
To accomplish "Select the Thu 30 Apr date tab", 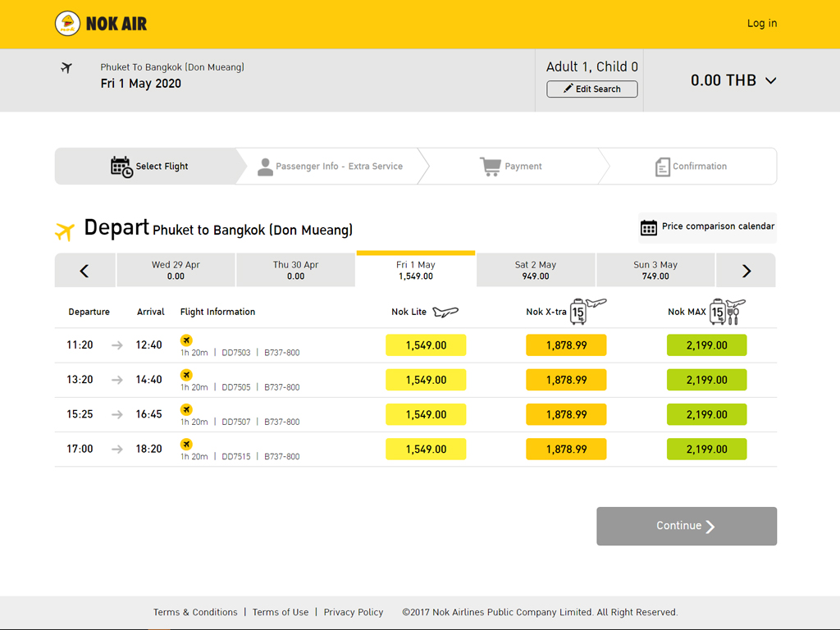I will (x=295, y=271).
